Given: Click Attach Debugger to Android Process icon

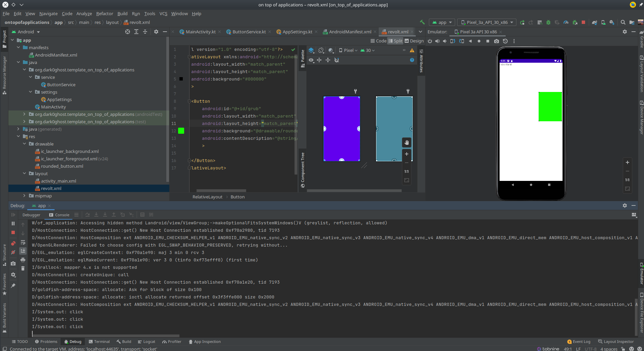Looking at the screenshot, I should click(x=575, y=22).
